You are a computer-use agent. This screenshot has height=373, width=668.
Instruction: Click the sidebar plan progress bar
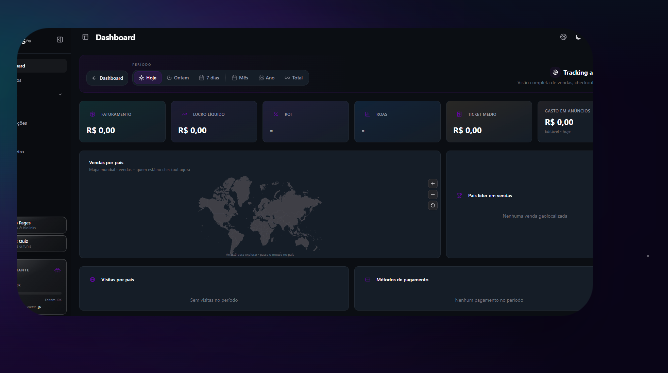[39, 293]
